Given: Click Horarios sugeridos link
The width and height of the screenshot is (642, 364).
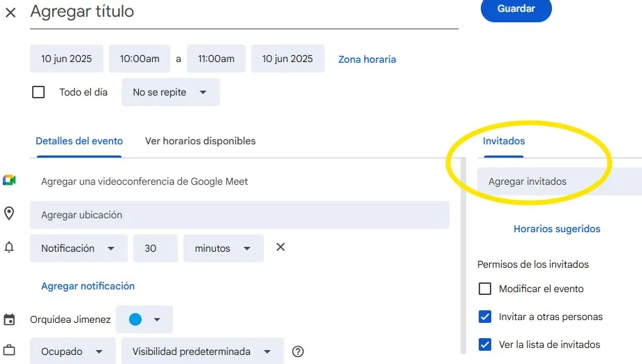Looking at the screenshot, I should pos(557,229).
